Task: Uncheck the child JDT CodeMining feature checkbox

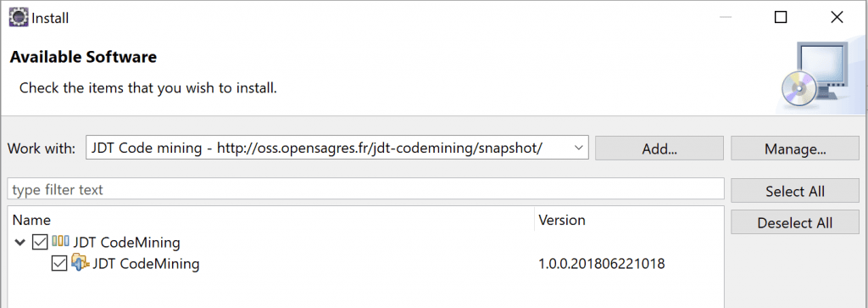Action: [58, 264]
